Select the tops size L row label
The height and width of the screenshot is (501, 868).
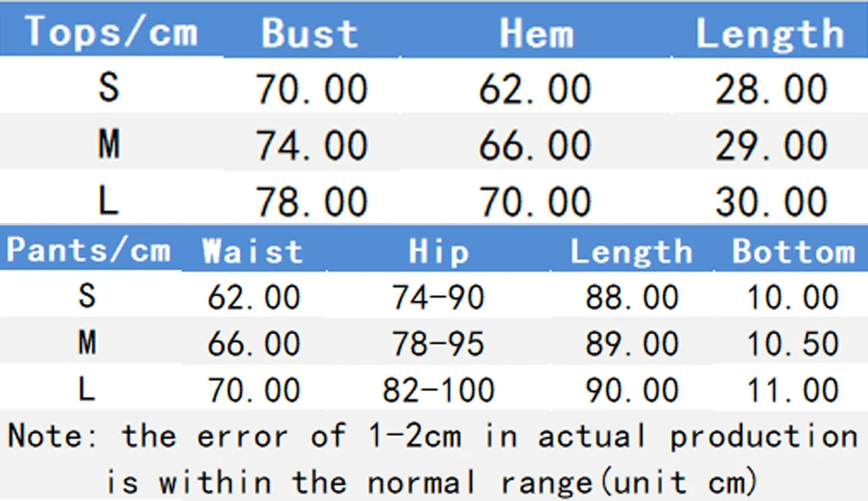[x=108, y=201]
